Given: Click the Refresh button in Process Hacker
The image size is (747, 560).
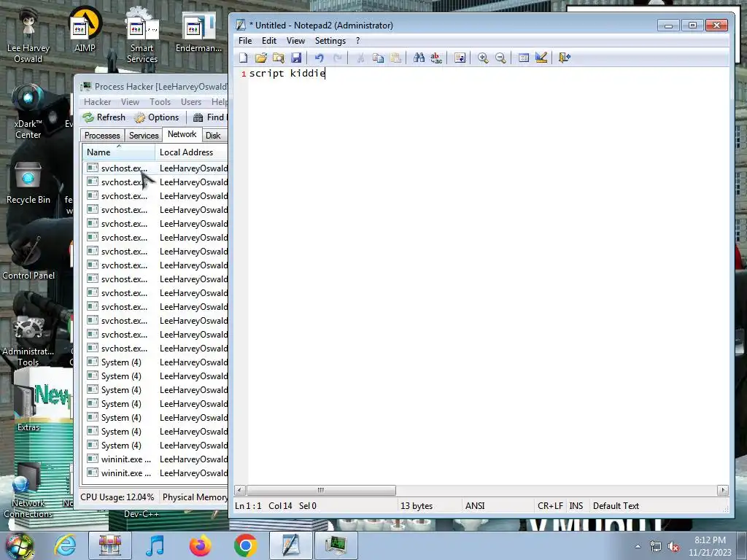Looking at the screenshot, I should pos(104,117).
